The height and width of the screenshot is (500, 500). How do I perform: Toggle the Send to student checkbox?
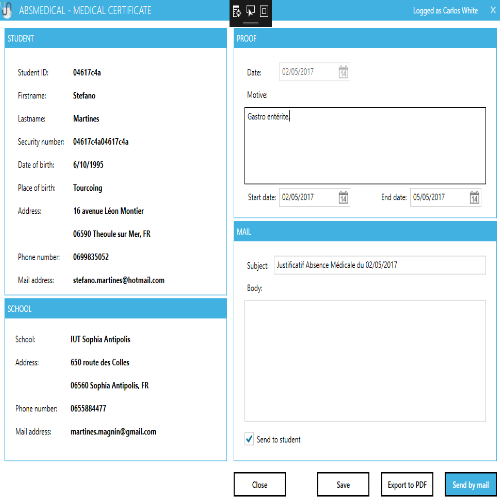point(249,439)
